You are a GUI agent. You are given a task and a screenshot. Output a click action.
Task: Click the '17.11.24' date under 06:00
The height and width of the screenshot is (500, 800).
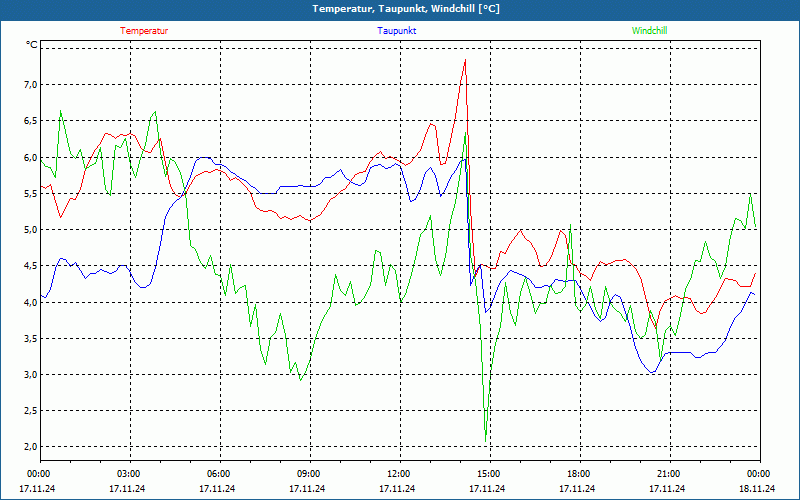pos(217,489)
